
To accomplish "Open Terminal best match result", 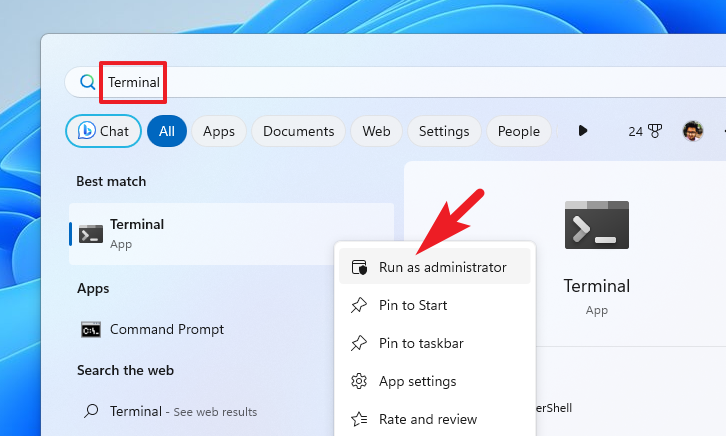I will tap(232, 234).
